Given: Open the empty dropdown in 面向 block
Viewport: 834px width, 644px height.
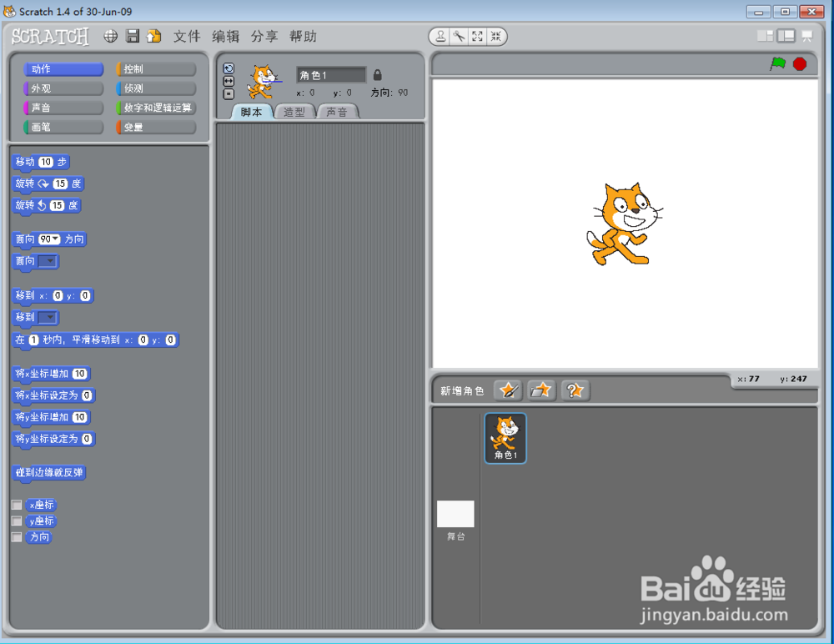Looking at the screenshot, I should click(x=48, y=261).
